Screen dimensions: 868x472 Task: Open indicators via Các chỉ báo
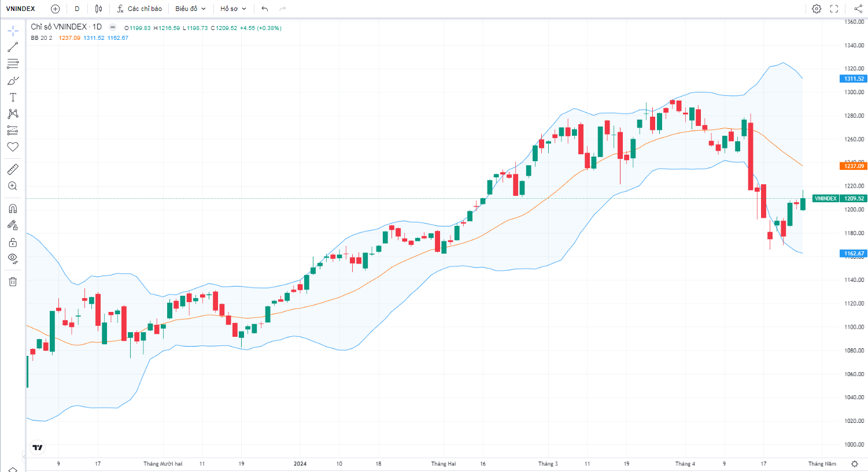(x=139, y=9)
